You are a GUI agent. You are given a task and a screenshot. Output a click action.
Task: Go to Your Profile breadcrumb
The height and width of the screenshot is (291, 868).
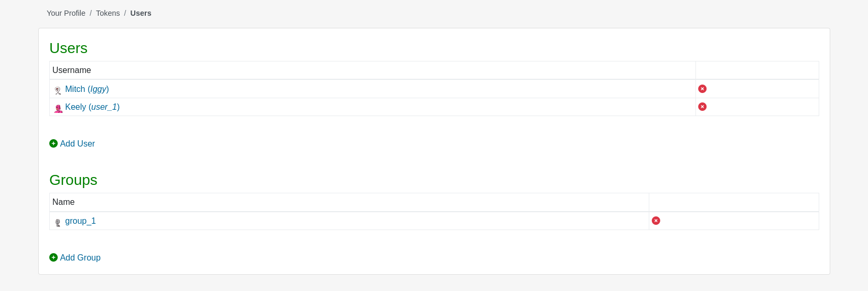pos(66,13)
